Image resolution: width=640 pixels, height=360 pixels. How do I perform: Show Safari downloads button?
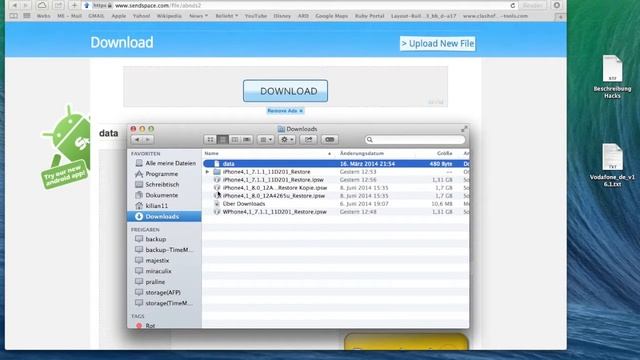(557, 5)
